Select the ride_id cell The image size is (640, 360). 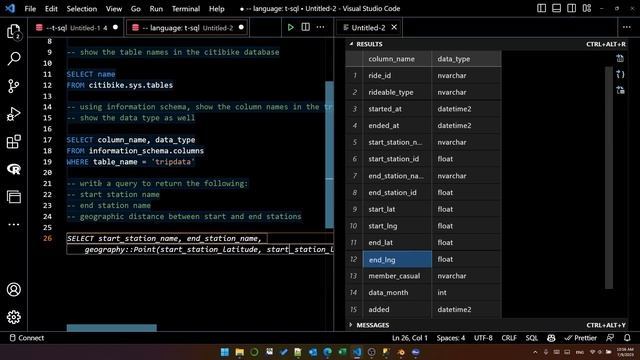pyautogui.click(x=397, y=76)
